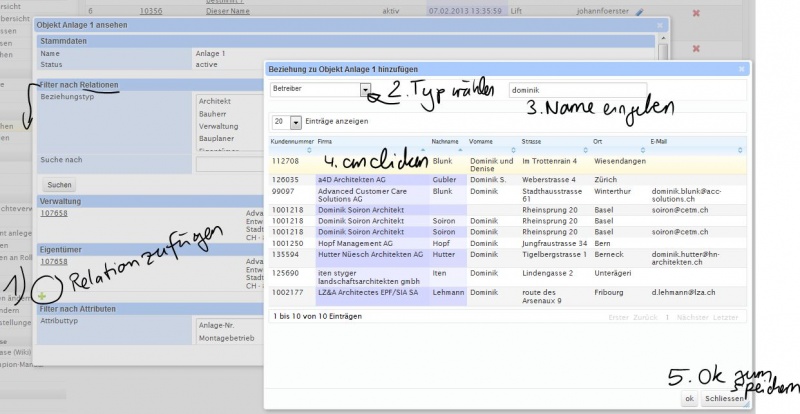The width and height of the screenshot is (800, 414).
Task: Open link 107658 under Verwaltung
Action: point(54,213)
